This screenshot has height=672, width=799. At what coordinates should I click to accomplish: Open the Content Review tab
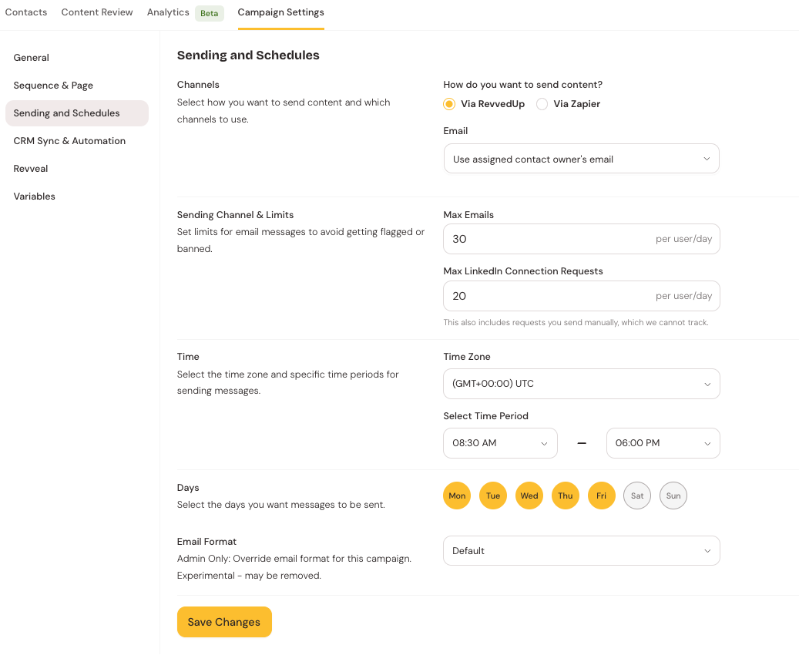point(97,12)
